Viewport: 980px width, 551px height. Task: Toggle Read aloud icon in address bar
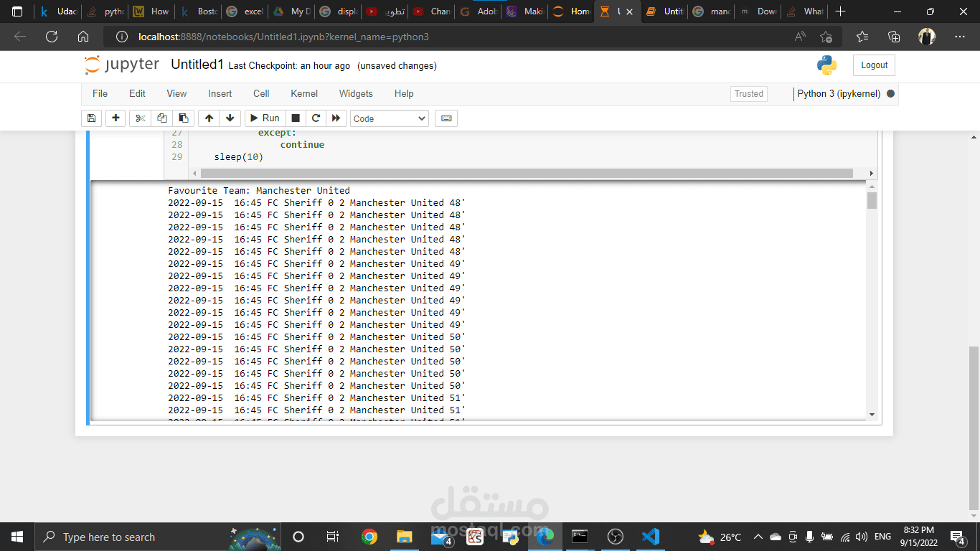(x=800, y=37)
